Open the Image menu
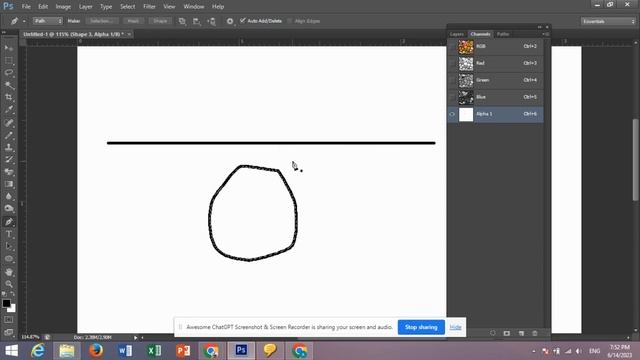The width and height of the screenshot is (640, 360). 63,7
